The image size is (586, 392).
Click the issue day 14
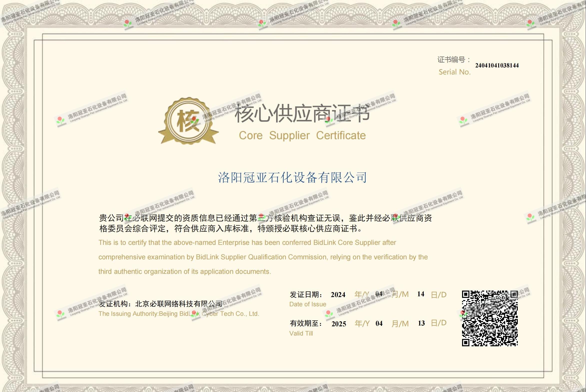coord(421,294)
